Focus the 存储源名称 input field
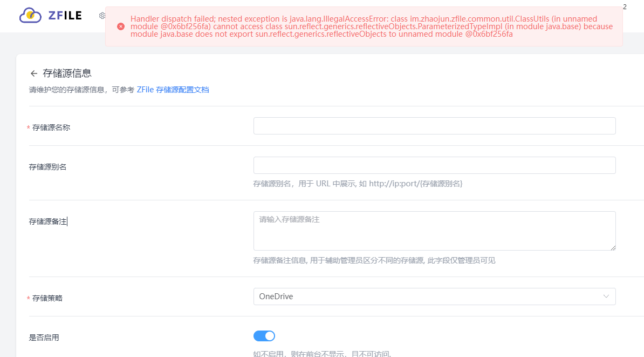The image size is (644, 357). coord(434,125)
